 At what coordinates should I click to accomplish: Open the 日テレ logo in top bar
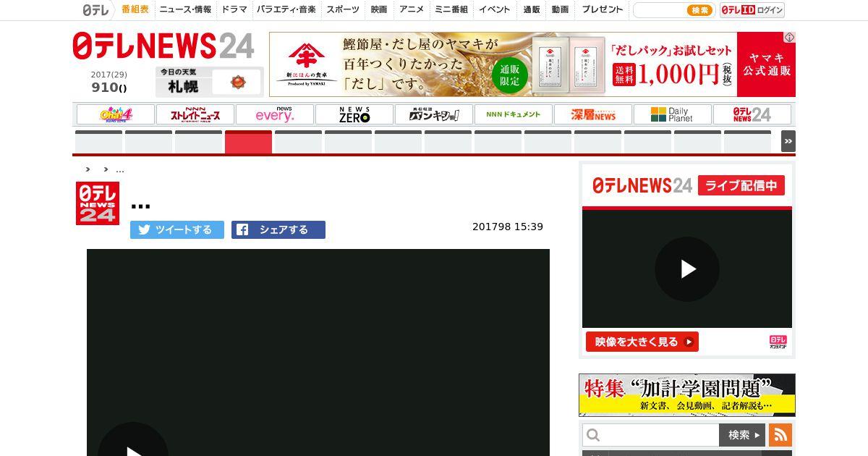(95, 10)
